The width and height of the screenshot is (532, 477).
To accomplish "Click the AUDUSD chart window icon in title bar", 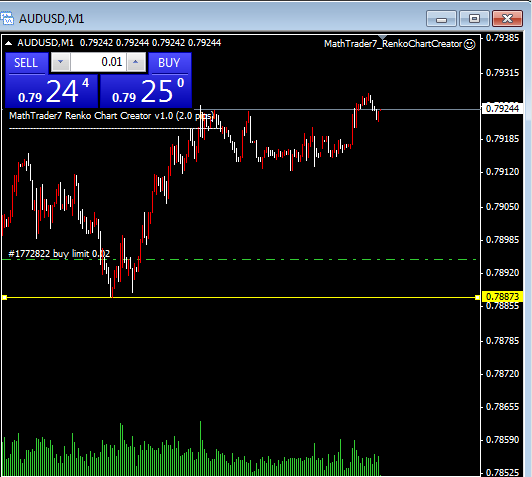I will 7,18.
